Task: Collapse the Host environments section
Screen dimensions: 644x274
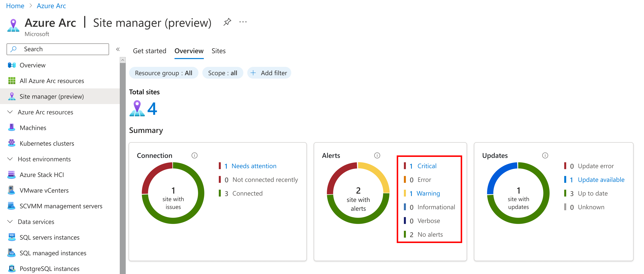Action: click(10, 159)
